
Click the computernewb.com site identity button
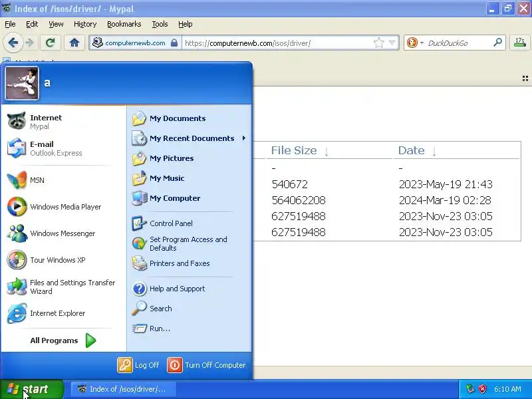point(135,43)
